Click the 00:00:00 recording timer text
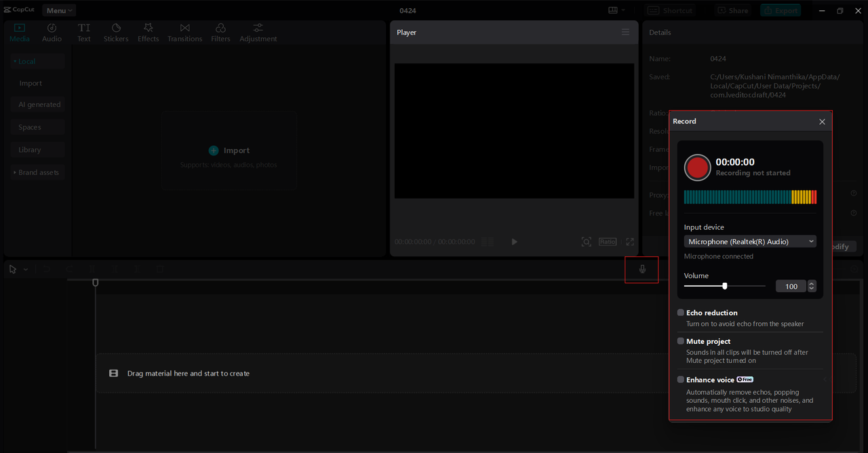This screenshot has width=868, height=453. pos(735,162)
